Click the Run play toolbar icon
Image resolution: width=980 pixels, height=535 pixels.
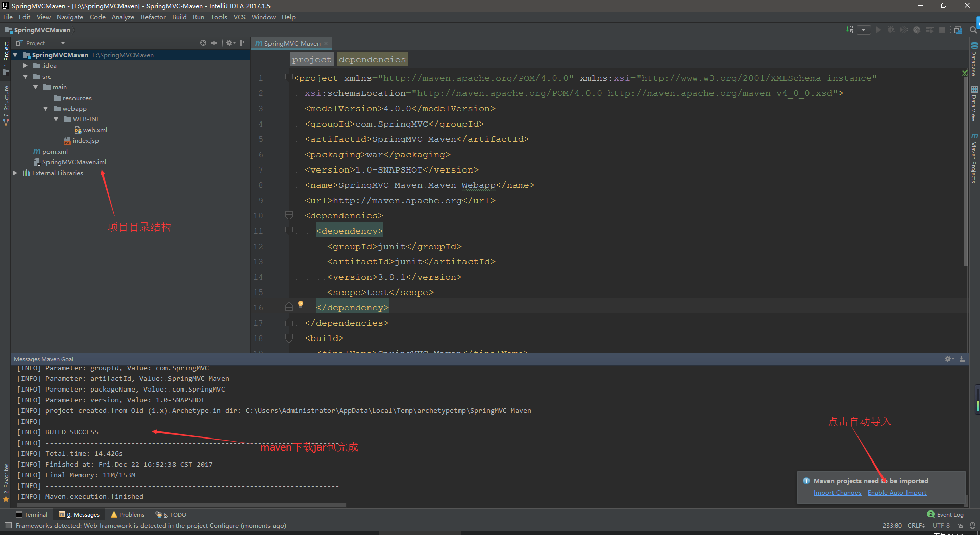pyautogui.click(x=878, y=30)
